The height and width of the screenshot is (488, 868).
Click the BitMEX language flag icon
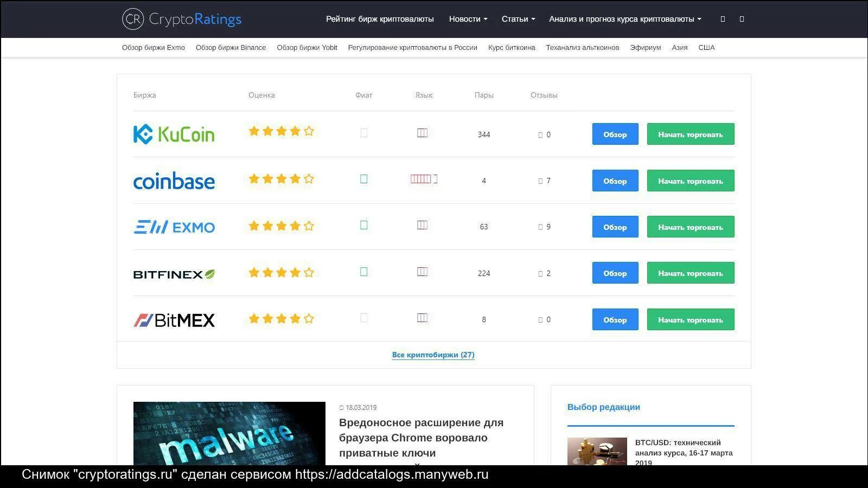click(x=422, y=318)
